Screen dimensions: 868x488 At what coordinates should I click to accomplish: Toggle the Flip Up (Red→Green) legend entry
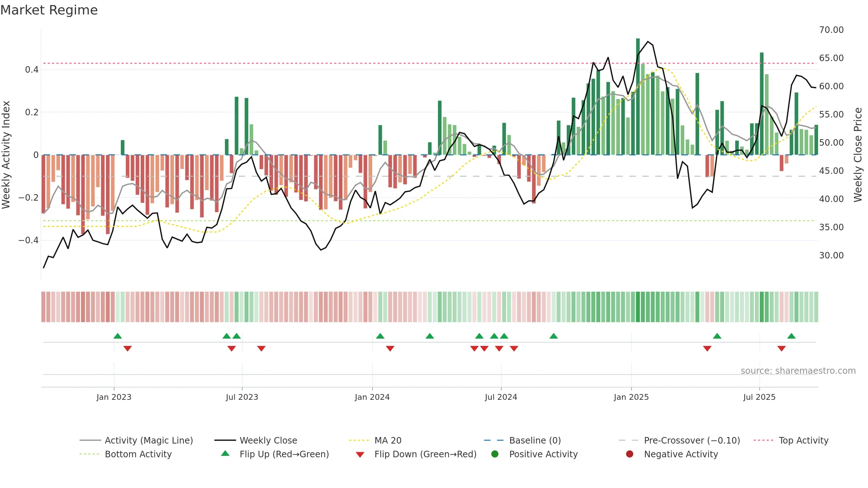click(275, 454)
